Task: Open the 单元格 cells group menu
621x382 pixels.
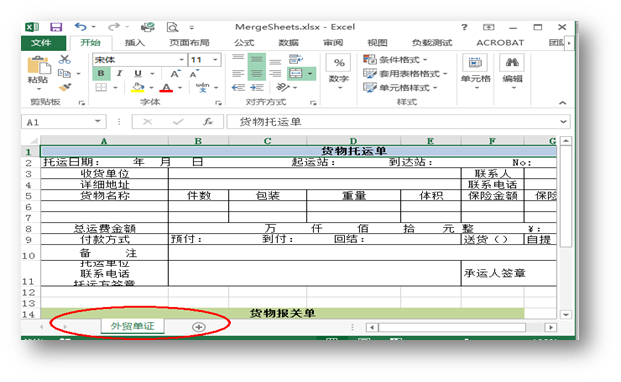Action: tap(475, 71)
